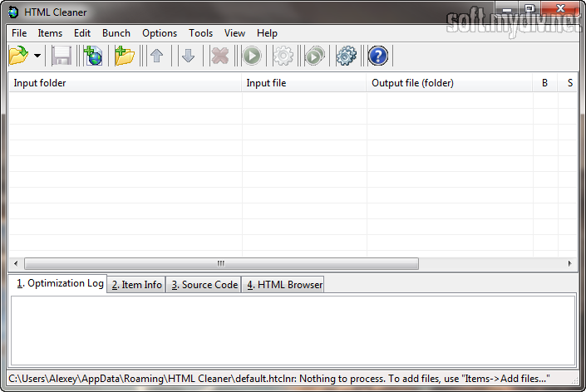Click the add web page globe icon
This screenshot has height=392, width=586.
(x=93, y=56)
